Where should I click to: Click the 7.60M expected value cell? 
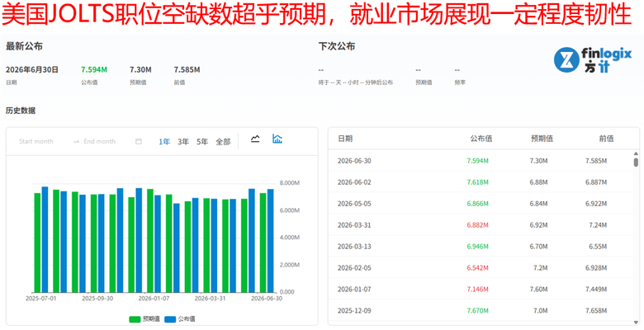[x=538, y=289]
